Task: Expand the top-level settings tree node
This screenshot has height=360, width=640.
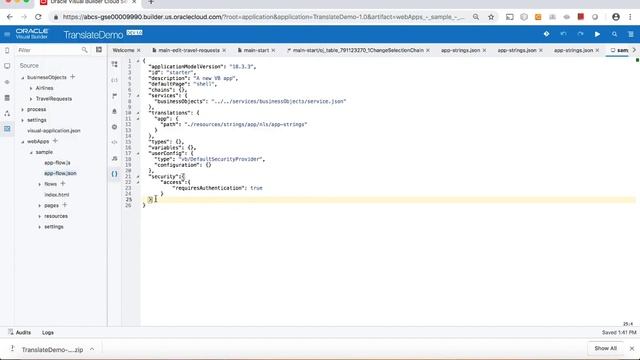Action: [23, 120]
